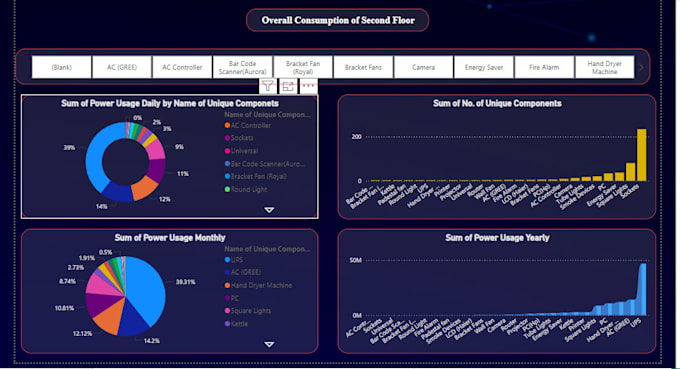Viewport: 680px width, 369px height.
Task: Select the Hand Dryer Machine slicer tile
Action: point(605,67)
